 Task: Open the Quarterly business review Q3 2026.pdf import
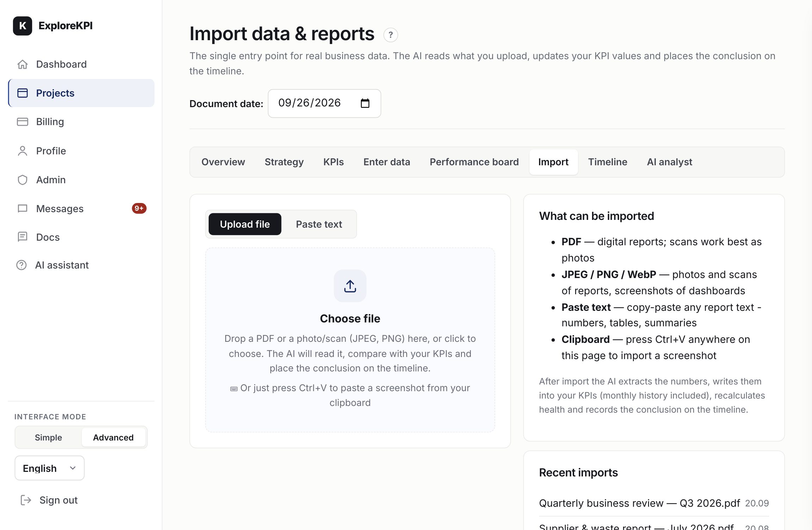coord(640,503)
